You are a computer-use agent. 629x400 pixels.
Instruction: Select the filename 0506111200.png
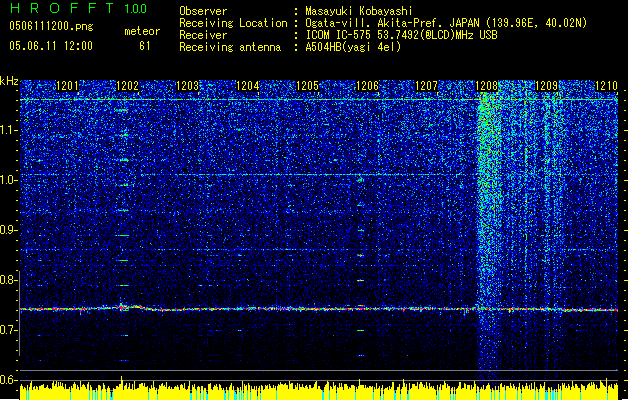tap(51, 26)
